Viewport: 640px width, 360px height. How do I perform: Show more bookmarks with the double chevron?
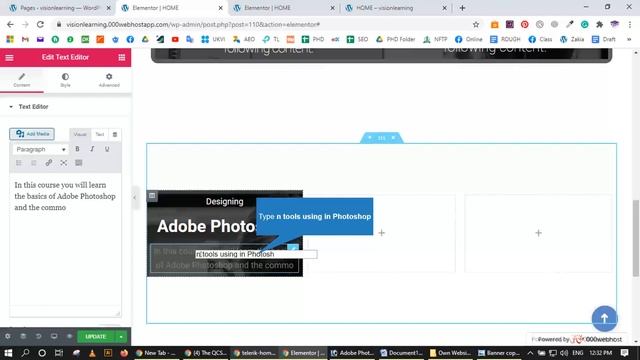(x=629, y=40)
